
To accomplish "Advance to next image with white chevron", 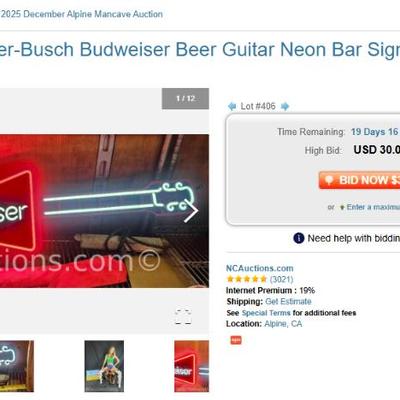I will [x=191, y=211].
